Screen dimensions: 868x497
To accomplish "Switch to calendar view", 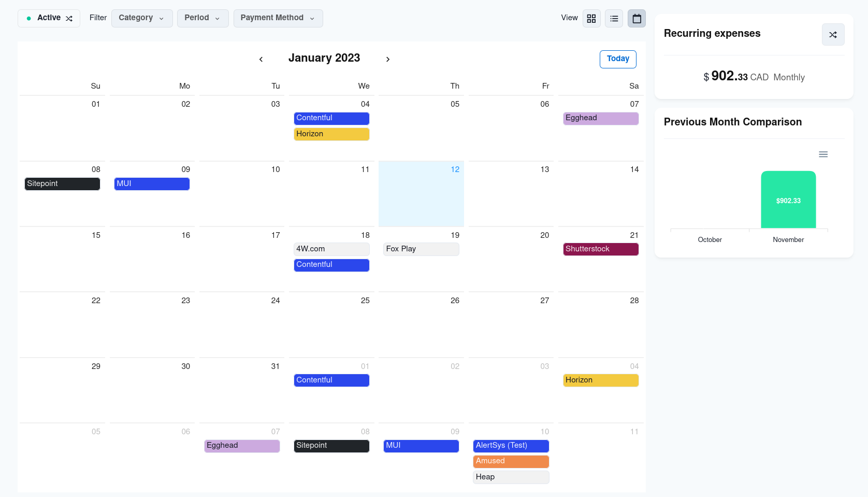I will coord(637,19).
